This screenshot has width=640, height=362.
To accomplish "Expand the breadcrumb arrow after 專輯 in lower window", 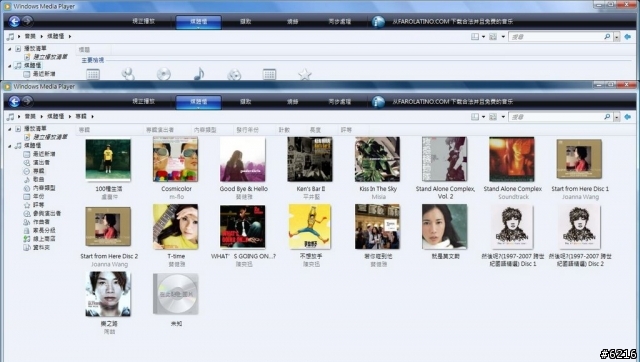I will [93, 117].
